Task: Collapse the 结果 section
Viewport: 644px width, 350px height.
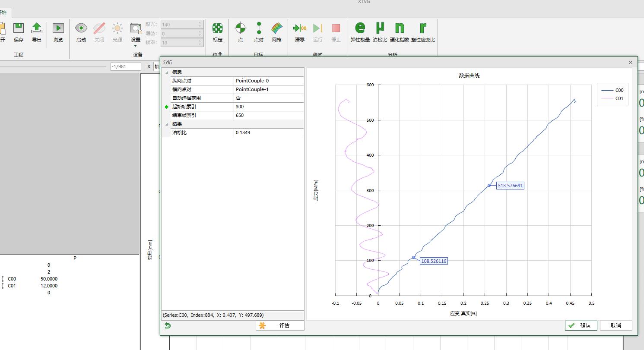Action: click(x=167, y=124)
